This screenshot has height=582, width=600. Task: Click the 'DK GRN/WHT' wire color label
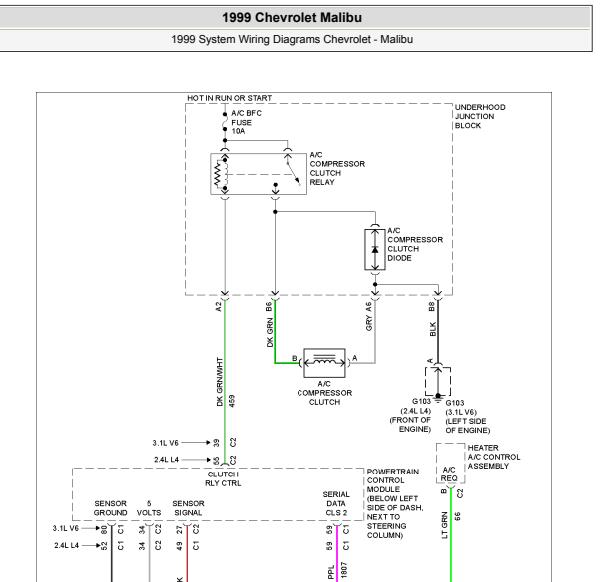(219, 382)
